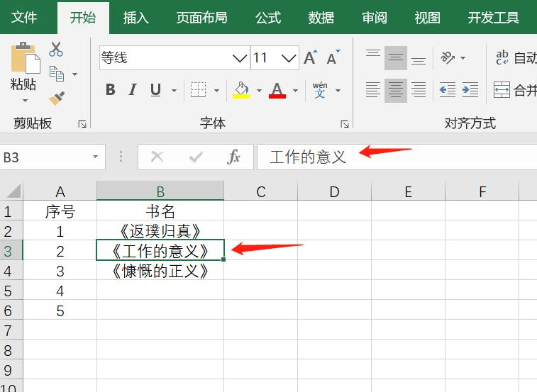Select the 书名 header cell
This screenshot has width=537, height=392.
point(160,211)
